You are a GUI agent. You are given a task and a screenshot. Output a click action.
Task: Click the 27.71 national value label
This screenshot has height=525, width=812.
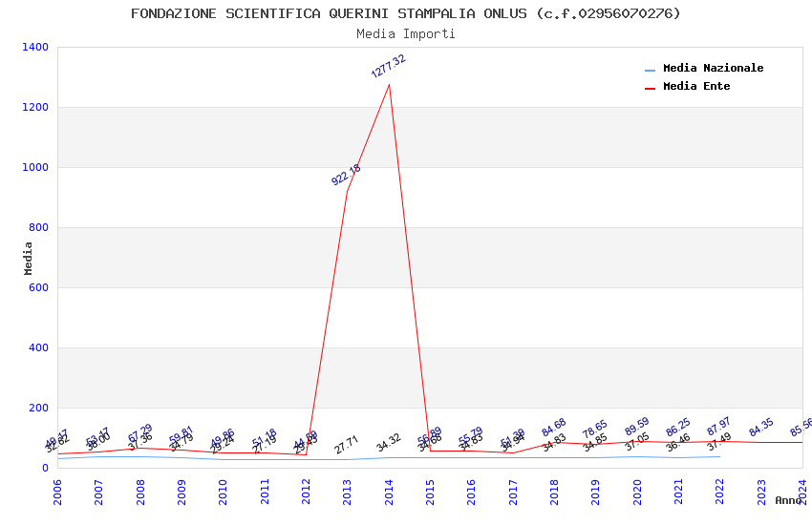click(x=347, y=445)
